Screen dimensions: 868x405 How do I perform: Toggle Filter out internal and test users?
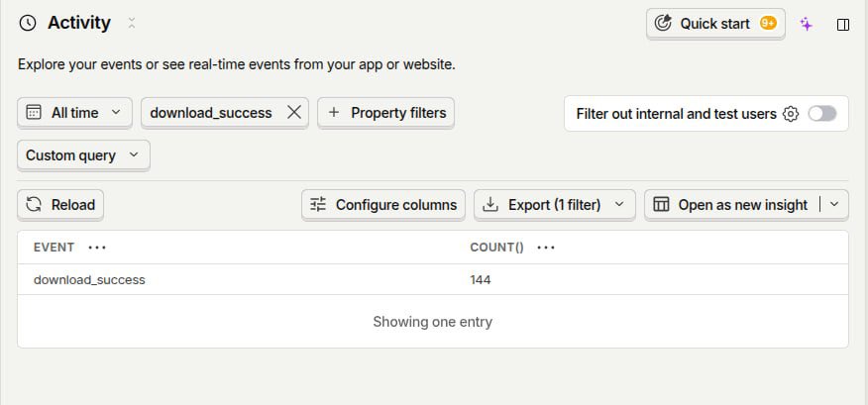point(822,114)
